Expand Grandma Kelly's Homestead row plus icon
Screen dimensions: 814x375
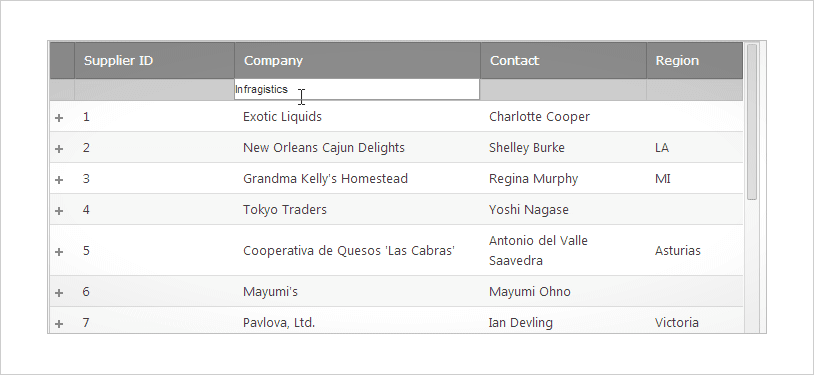point(59,180)
